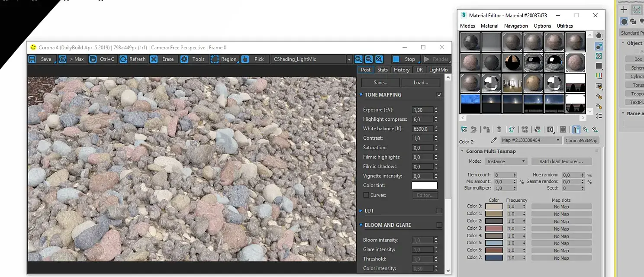Switch to the LightMix tab
Viewport: 644px width, 277px height.
coord(438,70)
